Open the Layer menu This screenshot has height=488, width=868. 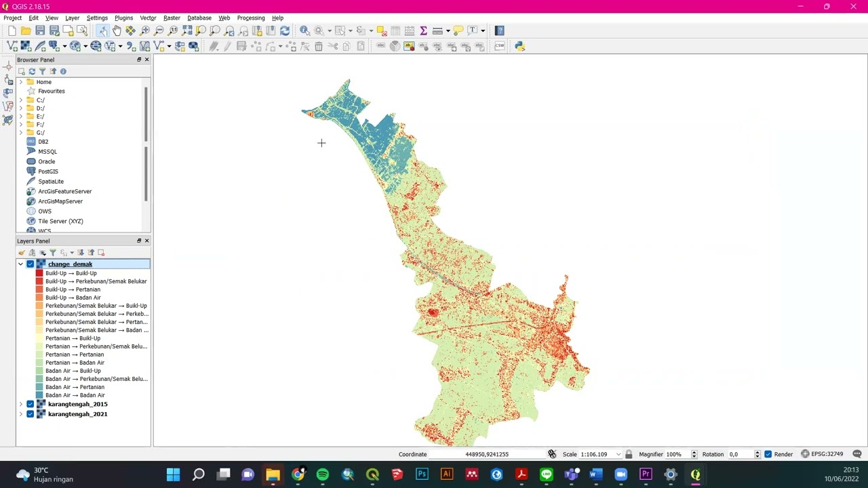tap(72, 18)
